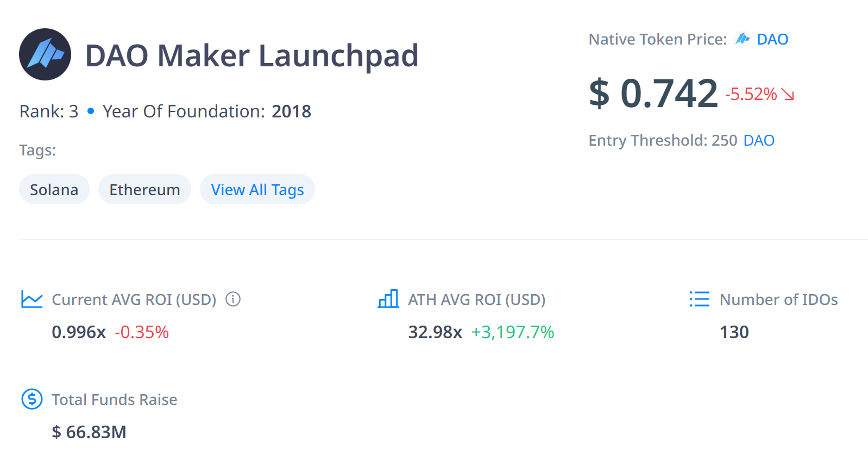Select the Solana tag

(54, 189)
